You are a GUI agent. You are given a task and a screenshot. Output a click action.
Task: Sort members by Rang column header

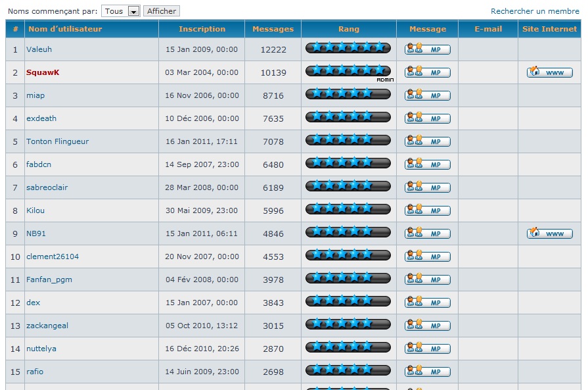point(349,29)
